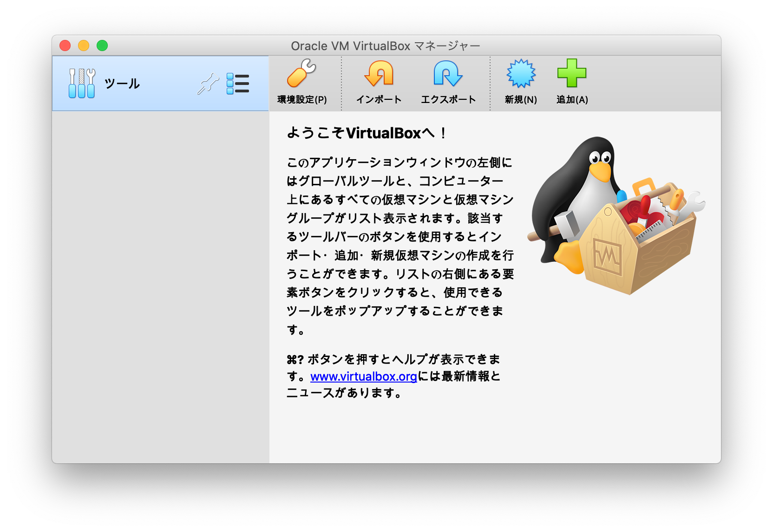Create a new VM with 新規(N)

pyautogui.click(x=521, y=82)
